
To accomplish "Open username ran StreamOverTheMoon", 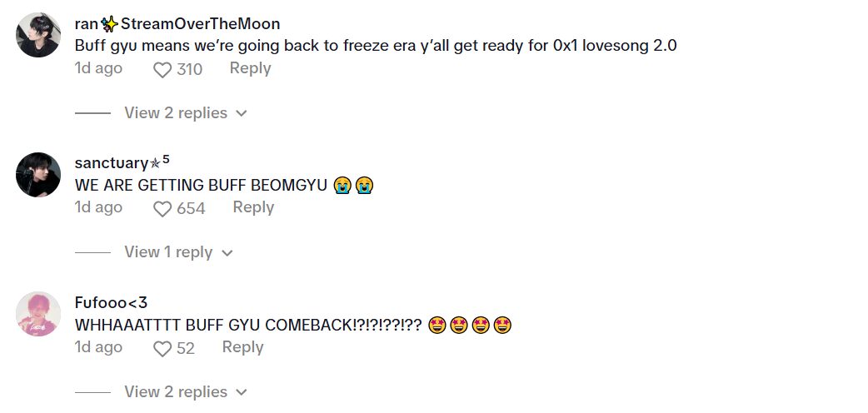I will coord(177,24).
